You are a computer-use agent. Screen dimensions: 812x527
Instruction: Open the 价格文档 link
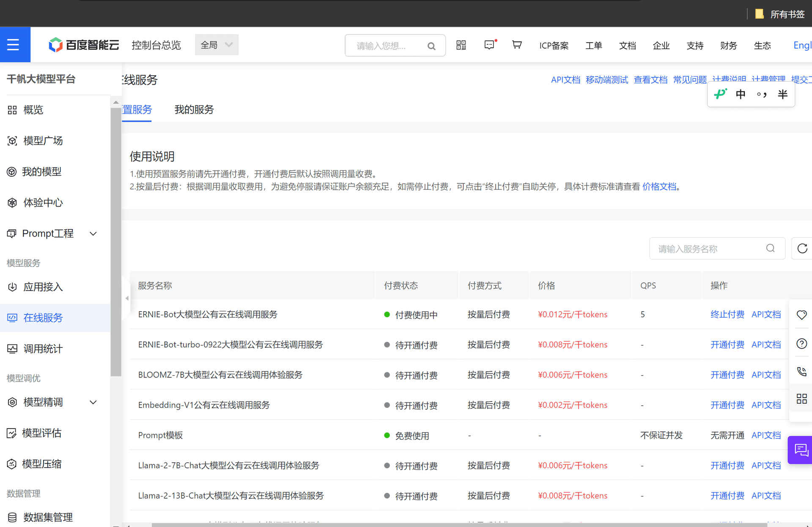(x=659, y=187)
